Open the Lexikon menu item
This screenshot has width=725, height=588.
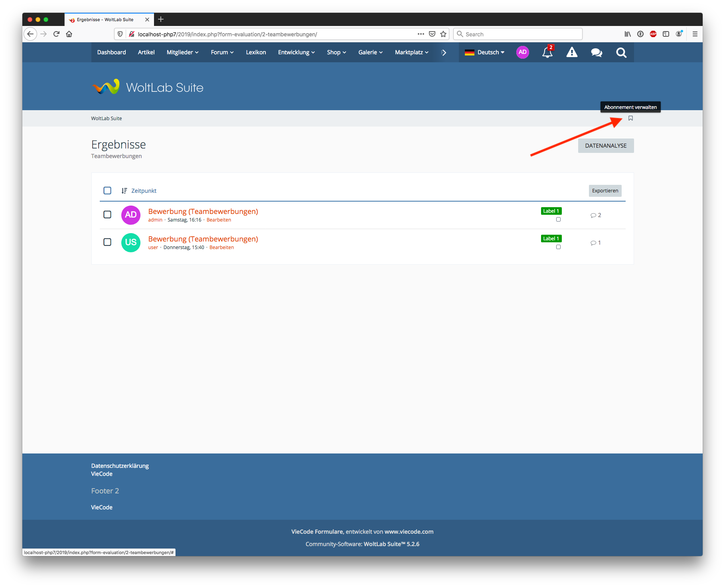(x=256, y=52)
